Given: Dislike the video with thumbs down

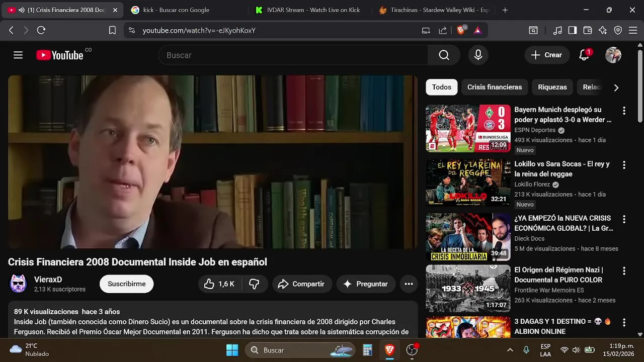Looking at the screenshot, I should coord(255,284).
